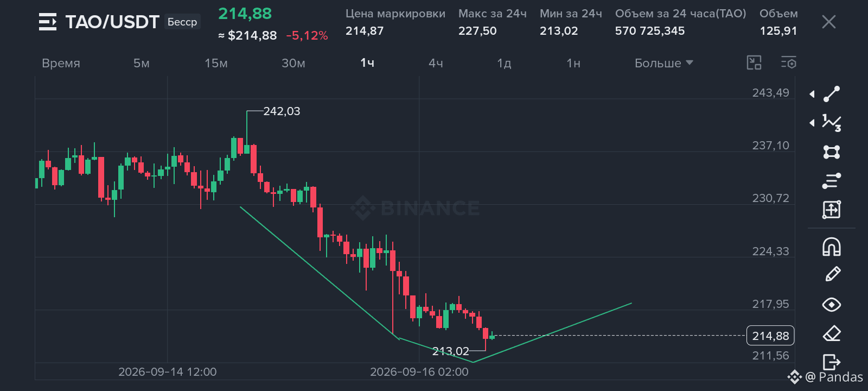Exit drawing tools panel icon

832,362
